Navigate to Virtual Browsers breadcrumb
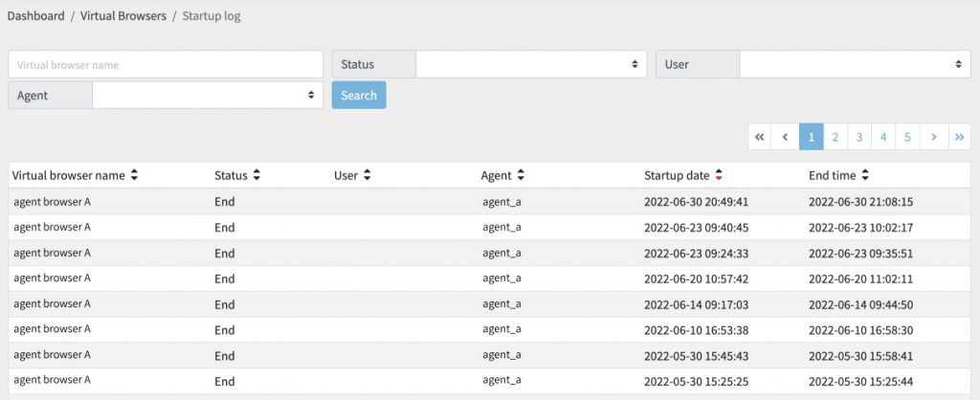This screenshot has height=400, width=980. [x=123, y=16]
